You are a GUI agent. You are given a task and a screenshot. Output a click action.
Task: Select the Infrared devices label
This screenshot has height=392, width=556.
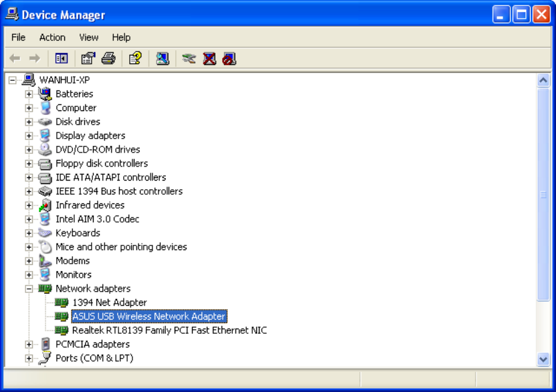90,205
